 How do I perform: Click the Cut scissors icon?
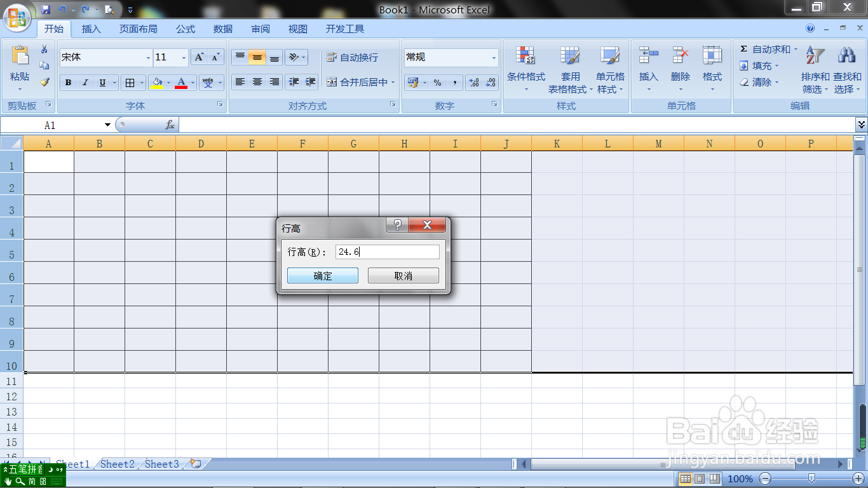(x=44, y=49)
